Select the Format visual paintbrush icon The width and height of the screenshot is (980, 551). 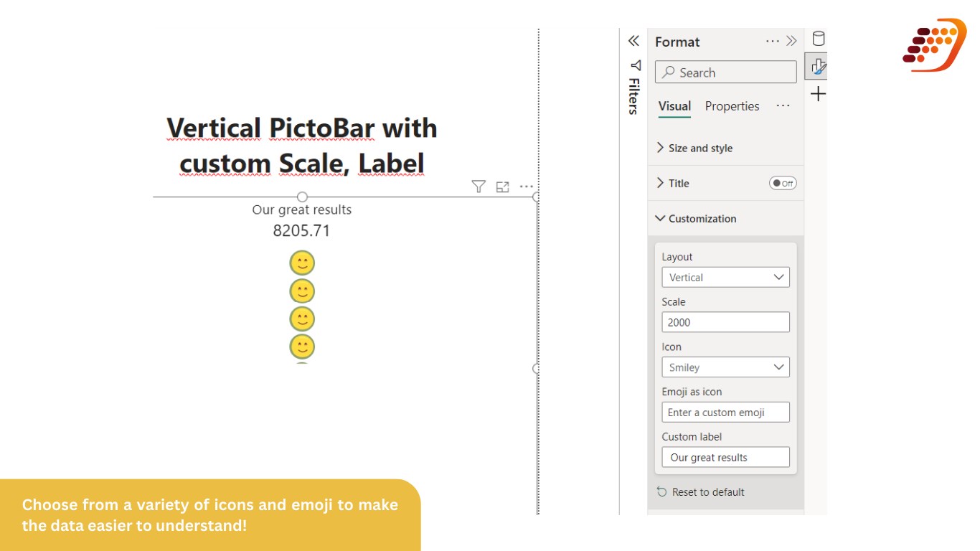[817, 67]
